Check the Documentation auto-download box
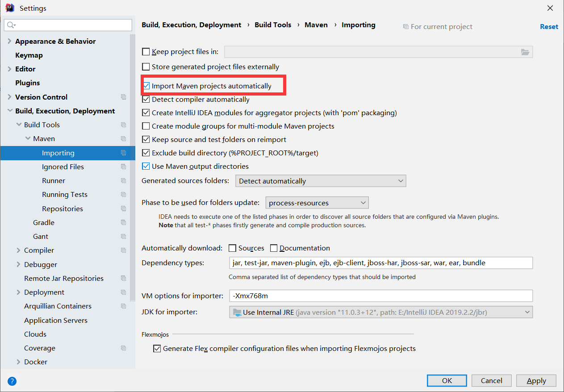 coord(274,248)
